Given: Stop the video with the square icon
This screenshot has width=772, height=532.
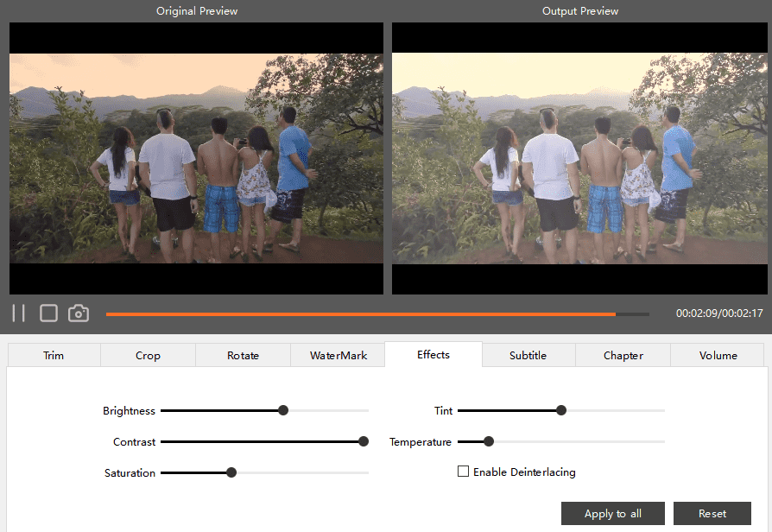Looking at the screenshot, I should (49, 313).
